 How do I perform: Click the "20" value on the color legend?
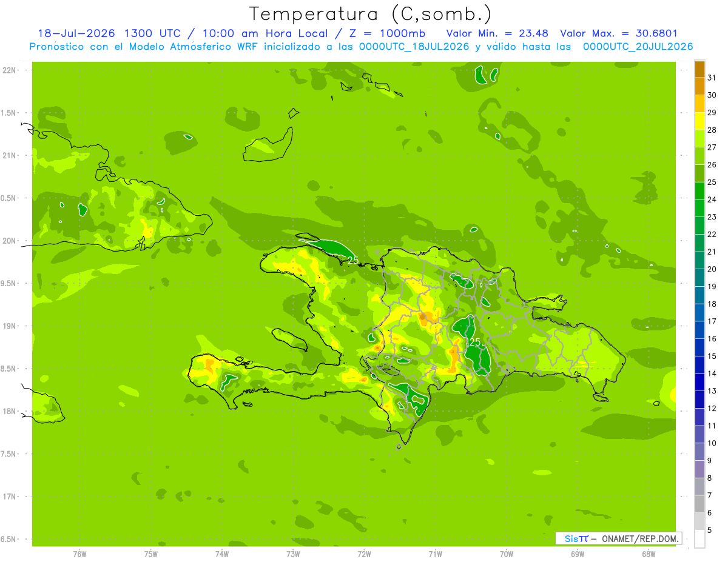(x=712, y=269)
